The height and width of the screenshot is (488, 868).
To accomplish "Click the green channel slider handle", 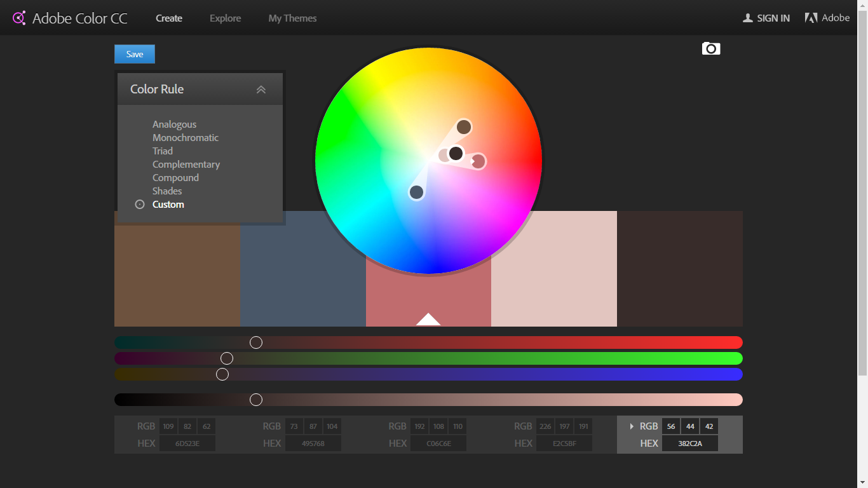I will click(227, 358).
